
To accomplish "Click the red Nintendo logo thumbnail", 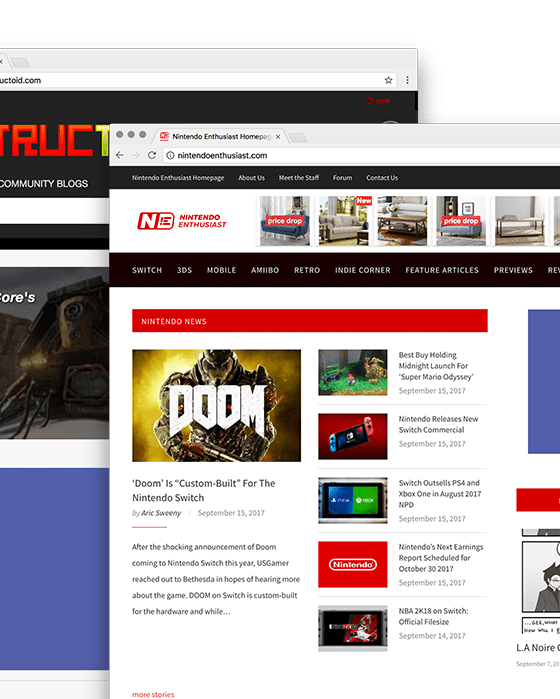I will click(353, 564).
